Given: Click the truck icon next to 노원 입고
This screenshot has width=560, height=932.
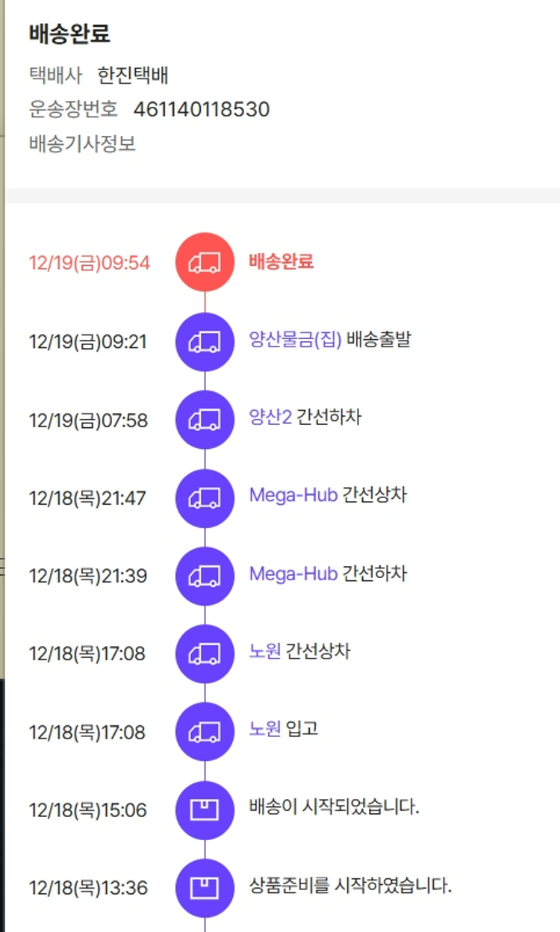Looking at the screenshot, I should coord(205,732).
